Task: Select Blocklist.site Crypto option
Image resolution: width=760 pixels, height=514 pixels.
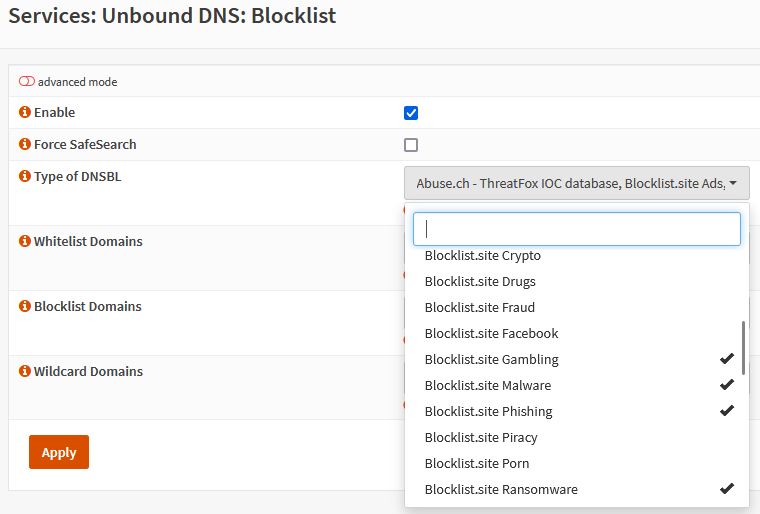Action: point(483,256)
